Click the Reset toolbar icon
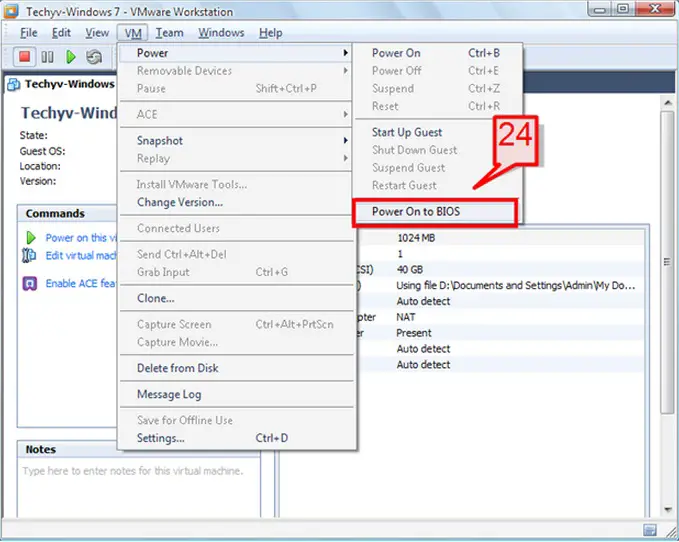The width and height of the screenshot is (679, 542). [94, 57]
